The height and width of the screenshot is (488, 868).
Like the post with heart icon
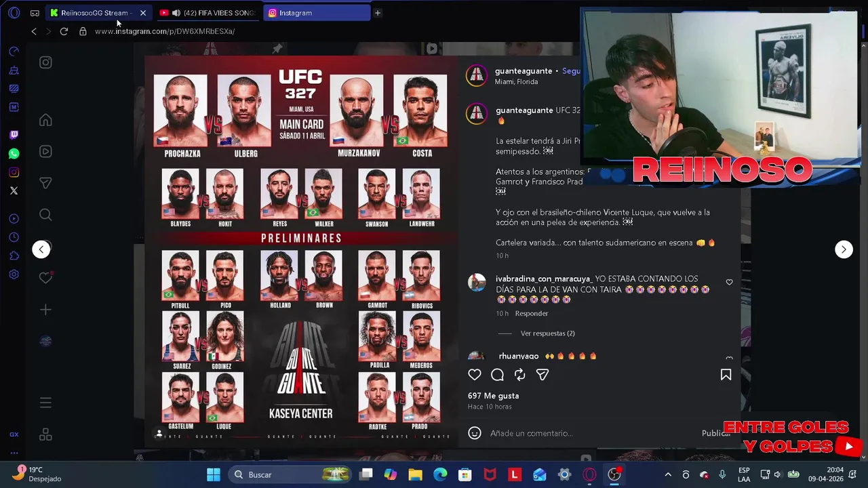coord(475,375)
